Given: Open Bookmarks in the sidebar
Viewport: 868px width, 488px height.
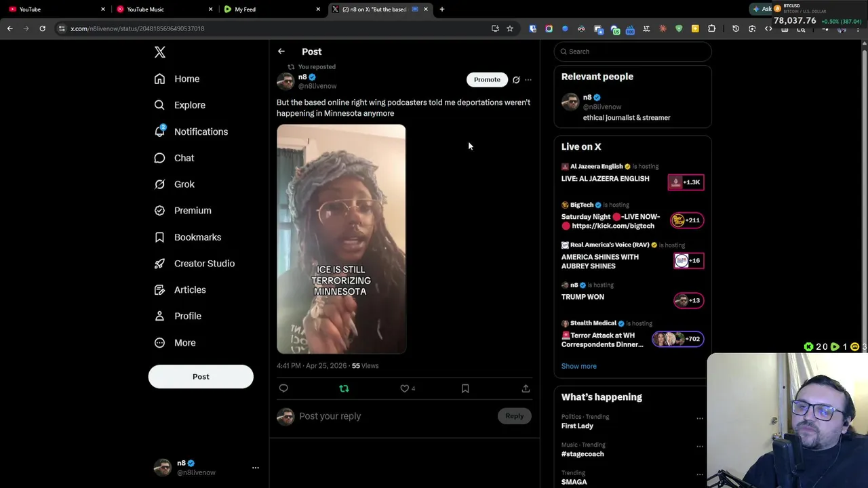Looking at the screenshot, I should (188, 237).
